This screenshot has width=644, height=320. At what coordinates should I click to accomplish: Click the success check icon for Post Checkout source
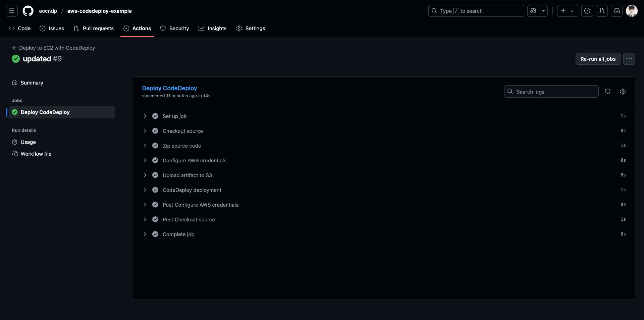[x=155, y=219]
